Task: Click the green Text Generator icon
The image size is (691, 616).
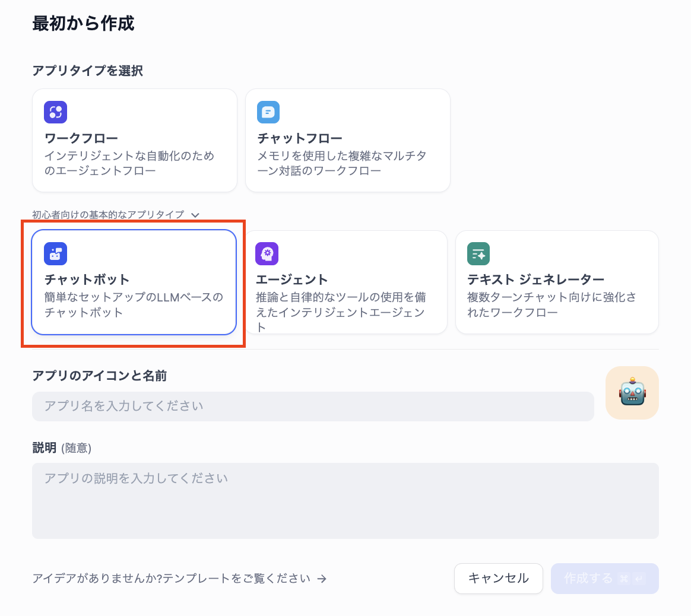Action: point(478,253)
